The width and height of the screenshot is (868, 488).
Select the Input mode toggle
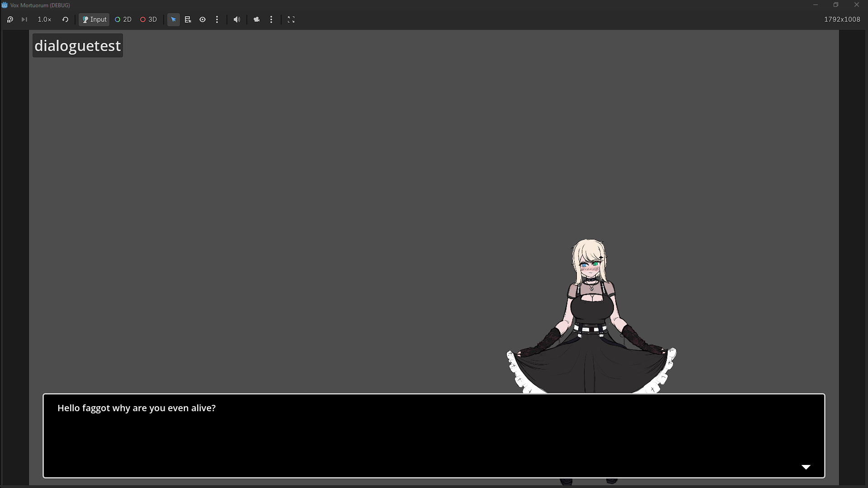coord(94,19)
